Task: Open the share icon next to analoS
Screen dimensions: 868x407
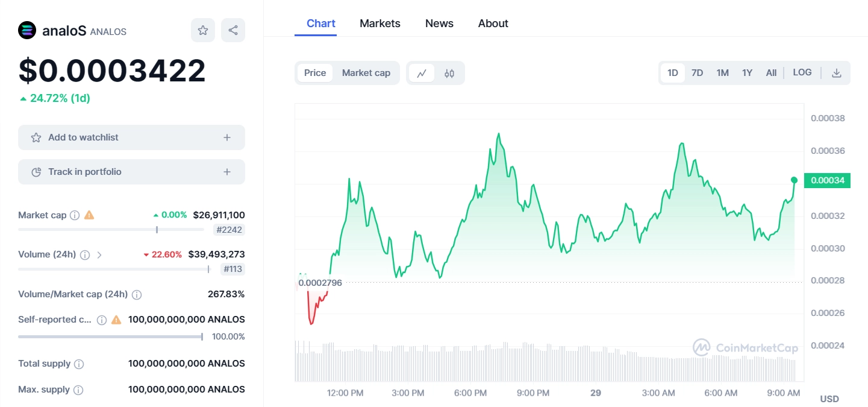Action: (x=233, y=30)
